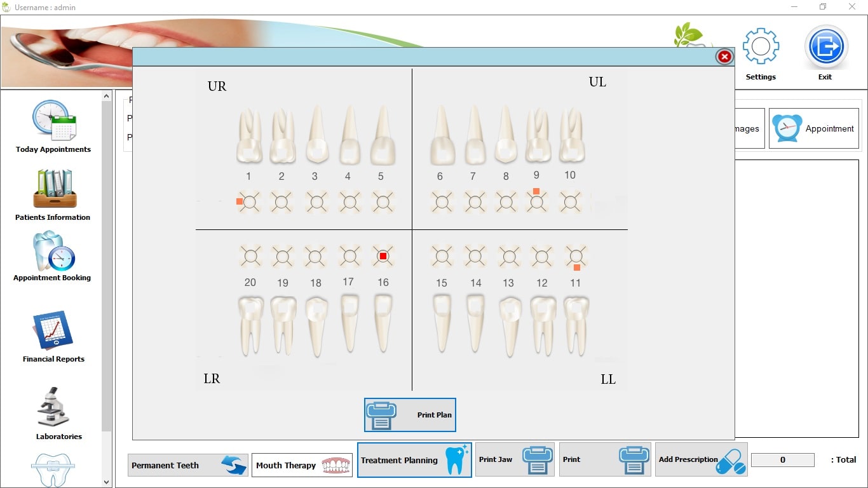Click Add Prescription button

pyautogui.click(x=702, y=459)
